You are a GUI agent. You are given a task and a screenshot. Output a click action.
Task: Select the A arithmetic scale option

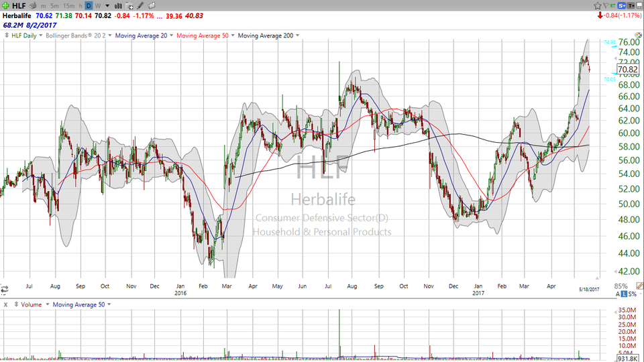click(618, 294)
